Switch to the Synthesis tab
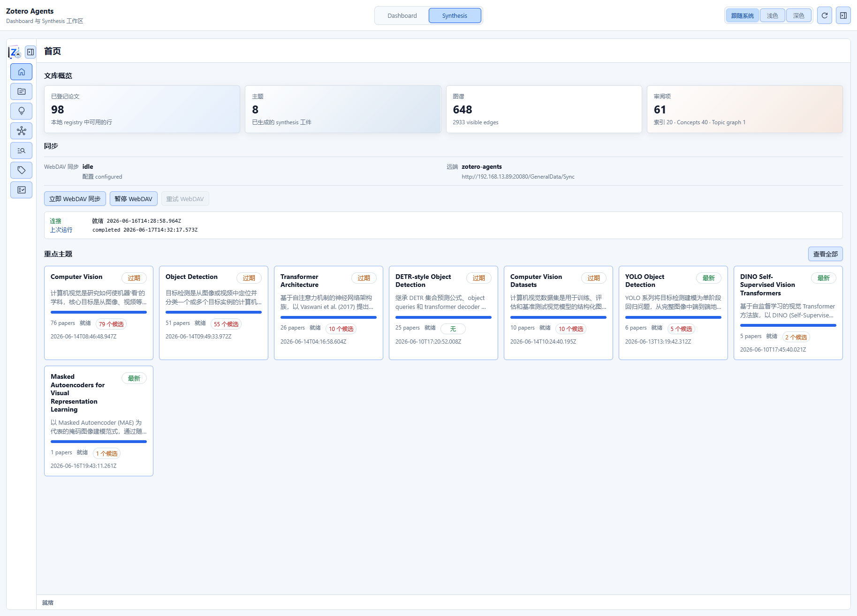The height and width of the screenshot is (616, 857). [x=455, y=15]
